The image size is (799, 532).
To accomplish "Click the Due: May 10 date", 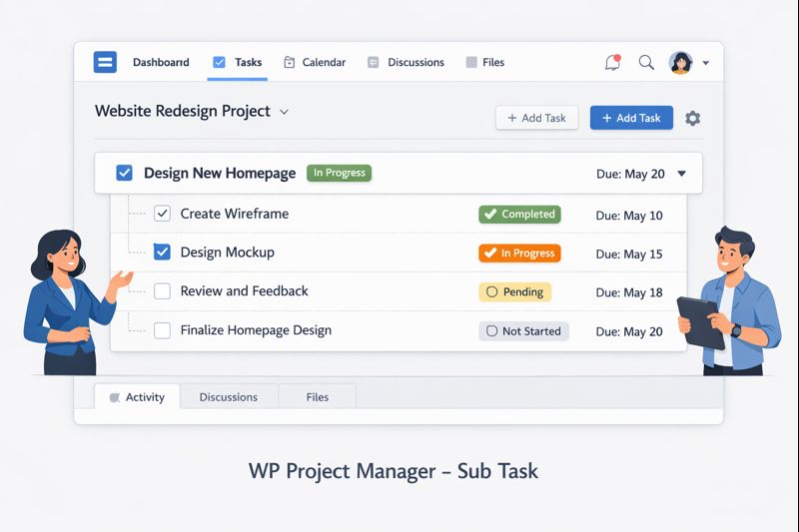I will click(629, 216).
